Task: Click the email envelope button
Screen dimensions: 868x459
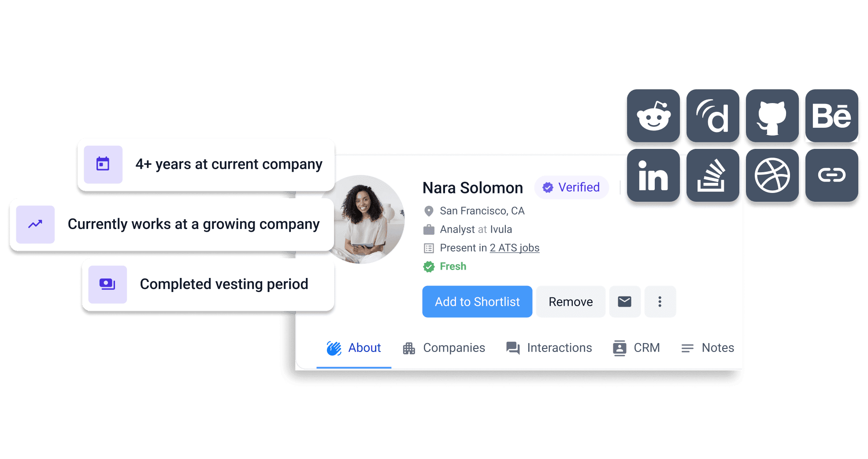Action: 625,302
